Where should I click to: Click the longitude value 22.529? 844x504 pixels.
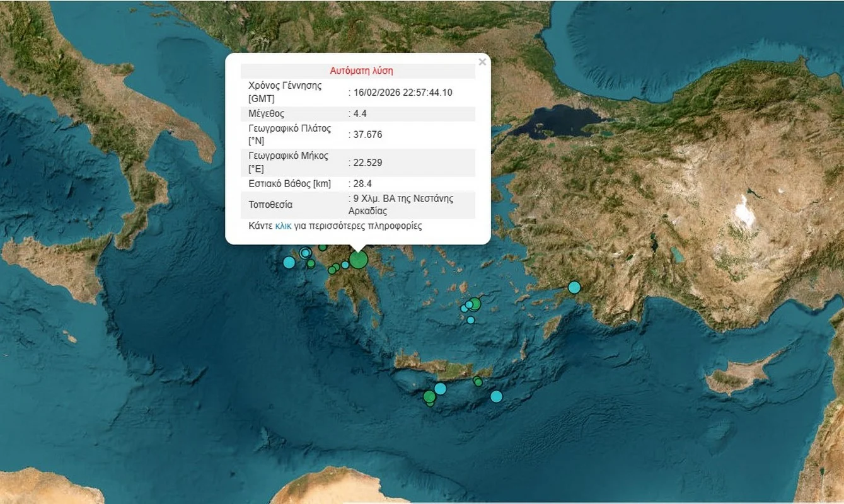[x=367, y=163]
